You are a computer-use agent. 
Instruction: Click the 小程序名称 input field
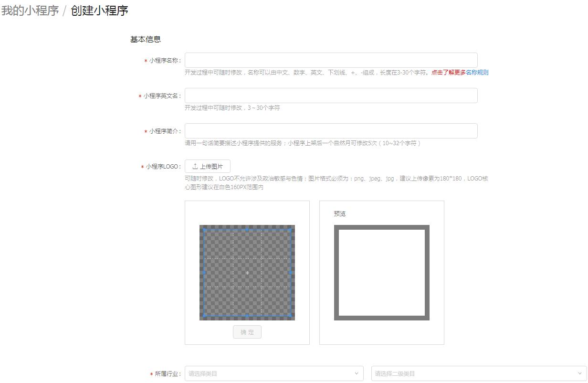331,60
